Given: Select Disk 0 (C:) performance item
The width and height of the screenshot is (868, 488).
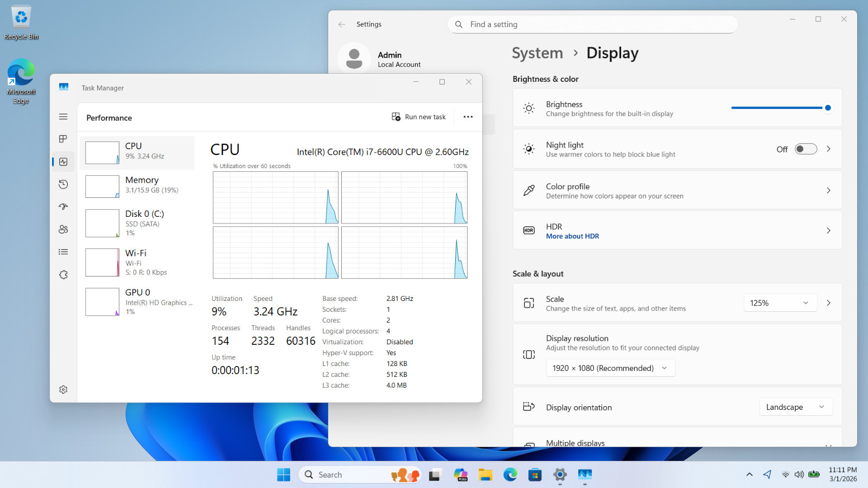Looking at the screenshot, I should (x=137, y=223).
